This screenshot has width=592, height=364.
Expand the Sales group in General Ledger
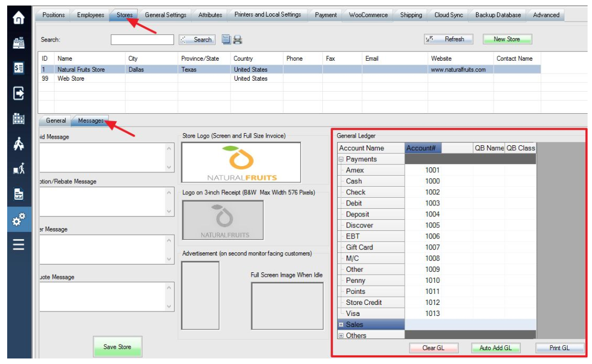(341, 325)
